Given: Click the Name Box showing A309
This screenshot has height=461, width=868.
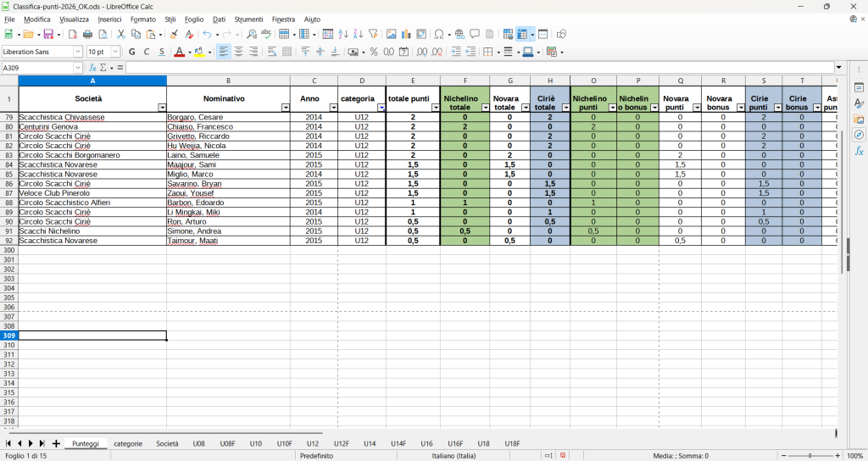Looking at the screenshot, I should coord(38,68).
